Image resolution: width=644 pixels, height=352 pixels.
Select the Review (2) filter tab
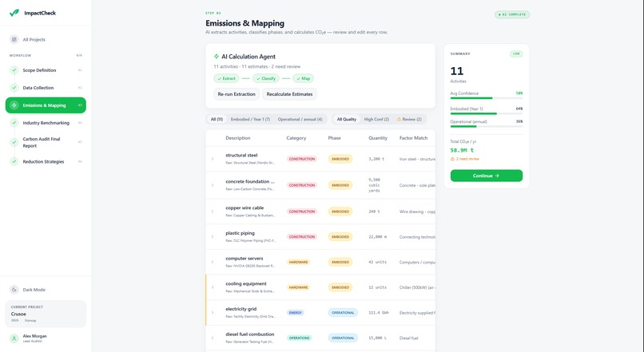tap(409, 119)
